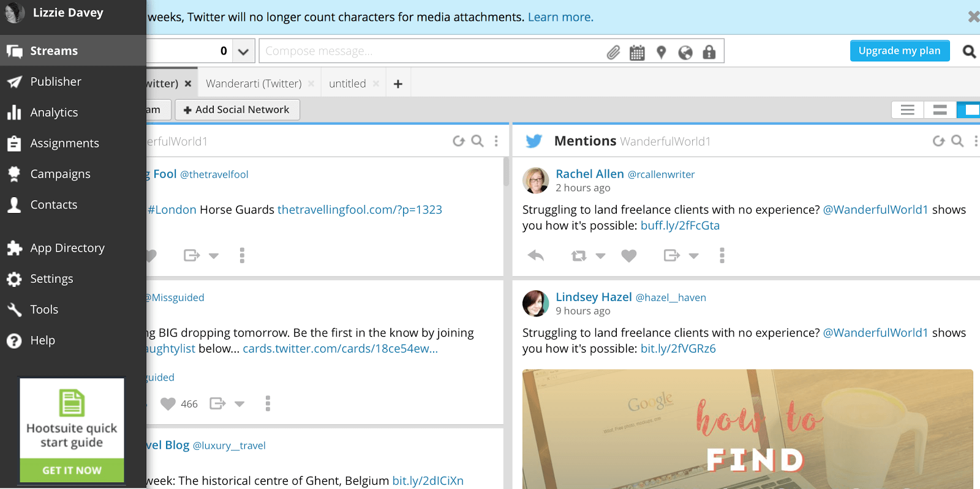Click Rachel Allen's avatar
The width and height of the screenshot is (980, 489).
[x=535, y=181]
